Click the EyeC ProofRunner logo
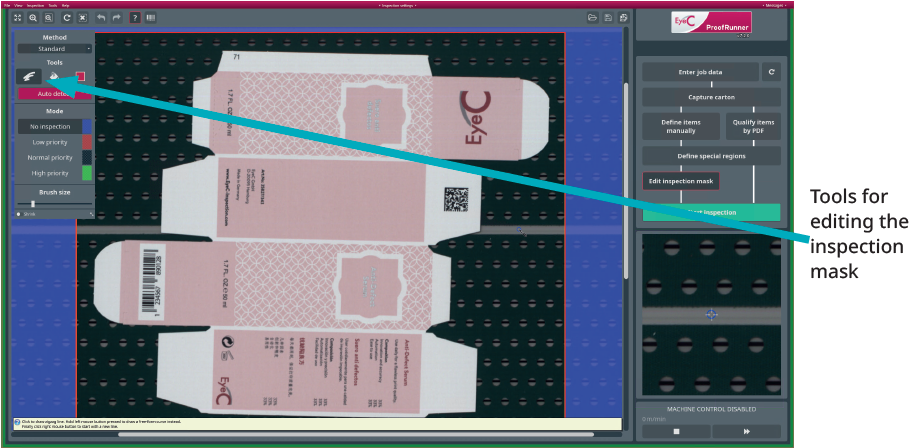 click(711, 22)
